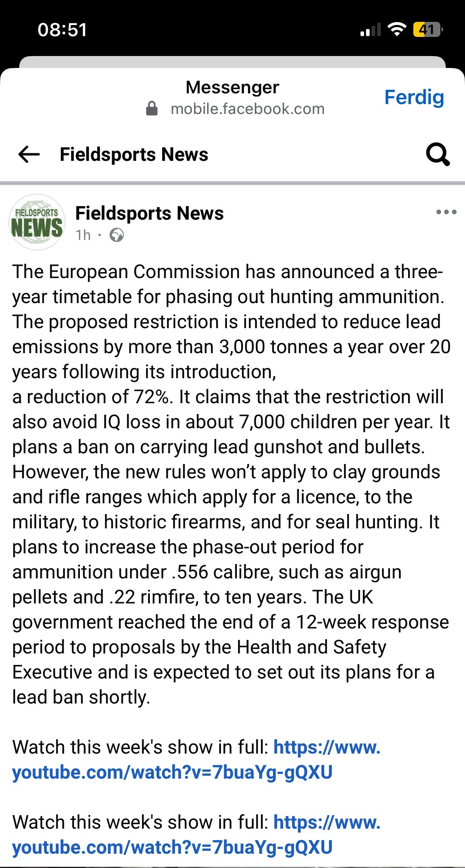Tap the battery indicator showing 41
The image size is (465, 868).
click(427, 30)
